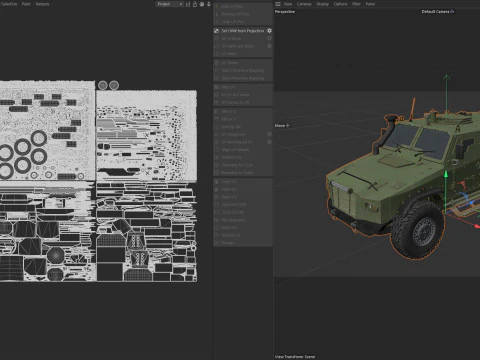
Task: Click the Max UV command
Action: 228,87
